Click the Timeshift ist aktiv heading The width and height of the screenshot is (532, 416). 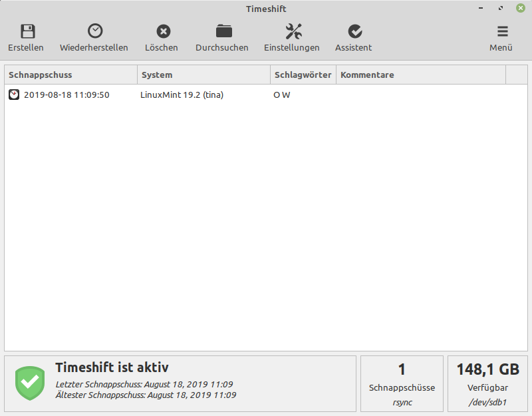point(112,367)
